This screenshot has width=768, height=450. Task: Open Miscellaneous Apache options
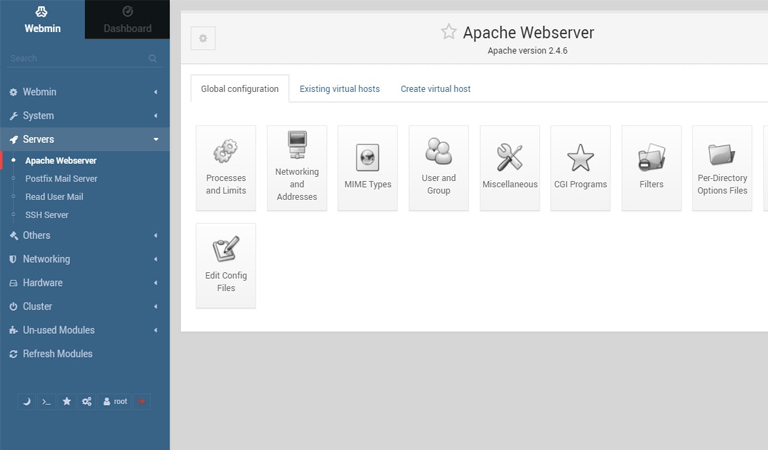[x=509, y=168]
